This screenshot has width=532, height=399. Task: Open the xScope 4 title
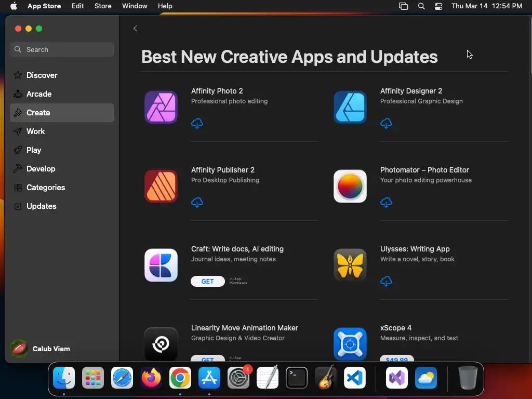[x=395, y=328]
